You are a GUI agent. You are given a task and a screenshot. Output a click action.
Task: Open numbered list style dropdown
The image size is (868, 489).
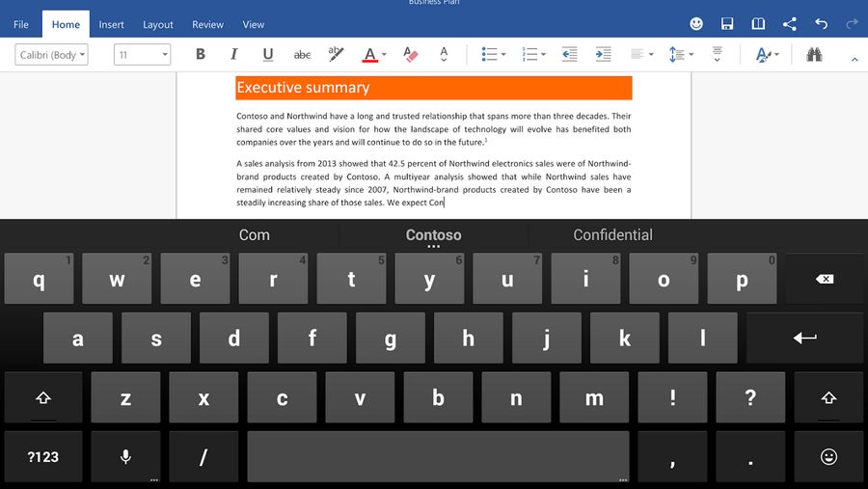[x=543, y=54]
